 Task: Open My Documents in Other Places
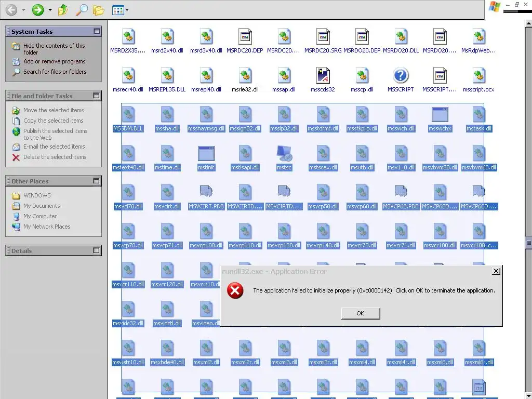coord(42,206)
